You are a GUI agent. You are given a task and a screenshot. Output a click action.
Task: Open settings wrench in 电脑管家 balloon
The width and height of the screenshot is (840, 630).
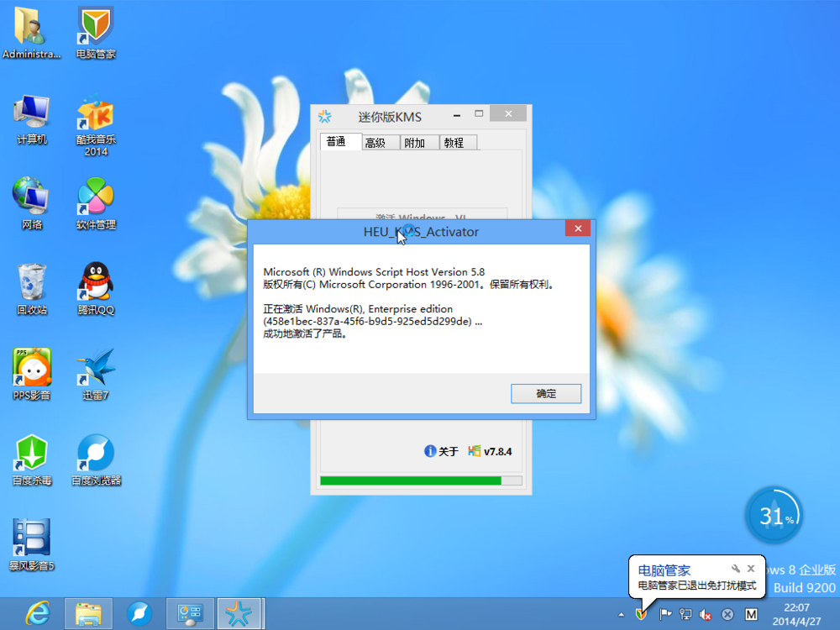[x=736, y=569]
